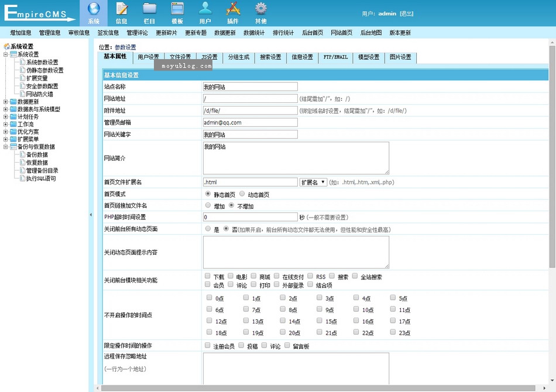Click the 系统设置 home icon in sidebar
This screenshot has width=556, height=392.
tap(7, 46)
